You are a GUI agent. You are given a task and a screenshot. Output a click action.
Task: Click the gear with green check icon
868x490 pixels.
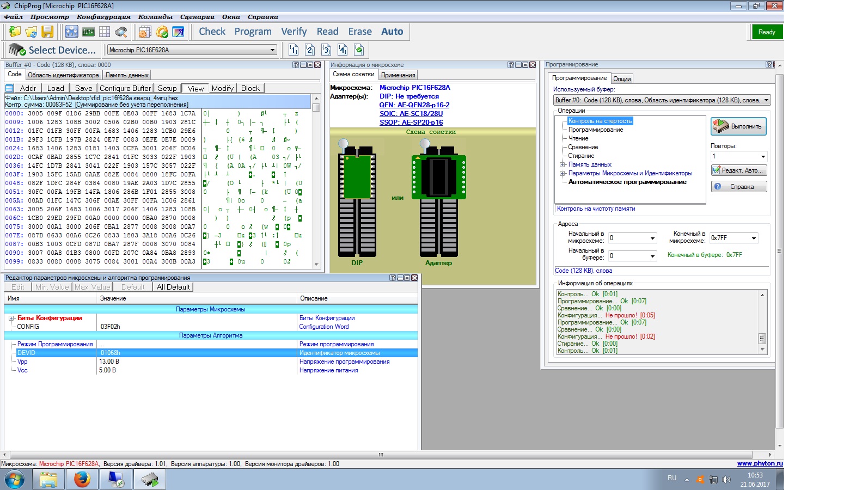tap(162, 32)
